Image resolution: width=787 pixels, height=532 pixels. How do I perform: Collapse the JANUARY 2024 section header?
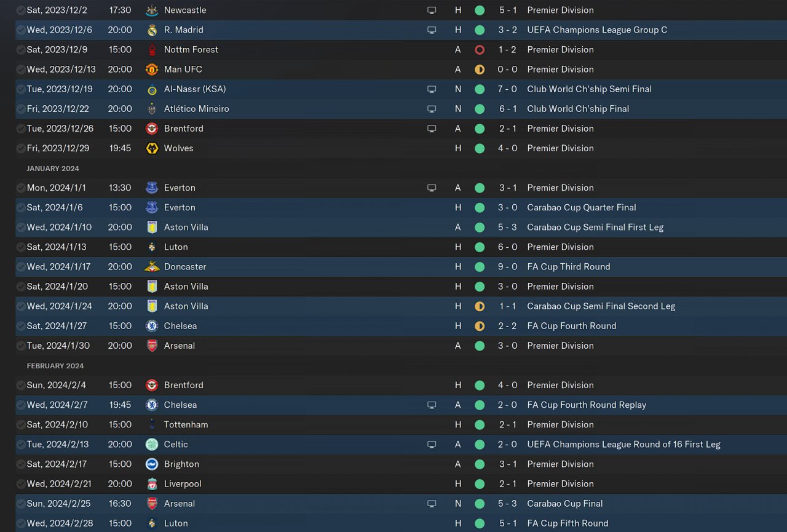53,169
